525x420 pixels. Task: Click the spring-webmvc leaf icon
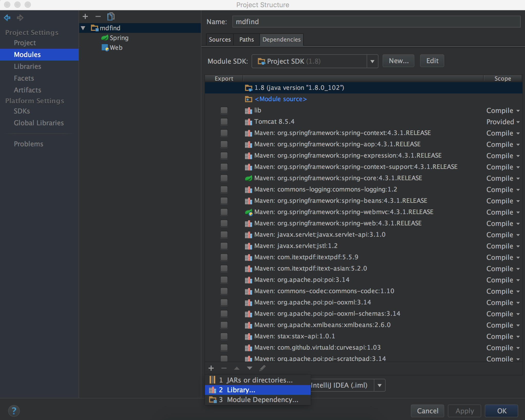click(x=249, y=212)
